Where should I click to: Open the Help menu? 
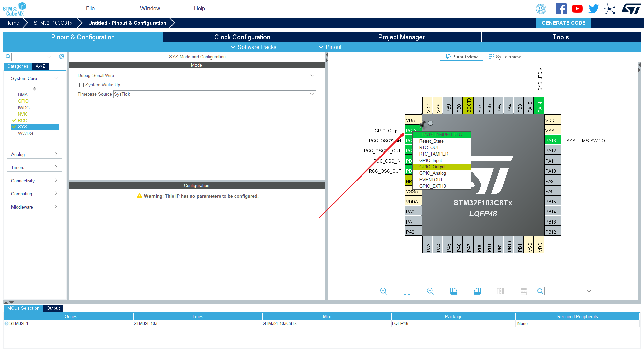click(199, 8)
